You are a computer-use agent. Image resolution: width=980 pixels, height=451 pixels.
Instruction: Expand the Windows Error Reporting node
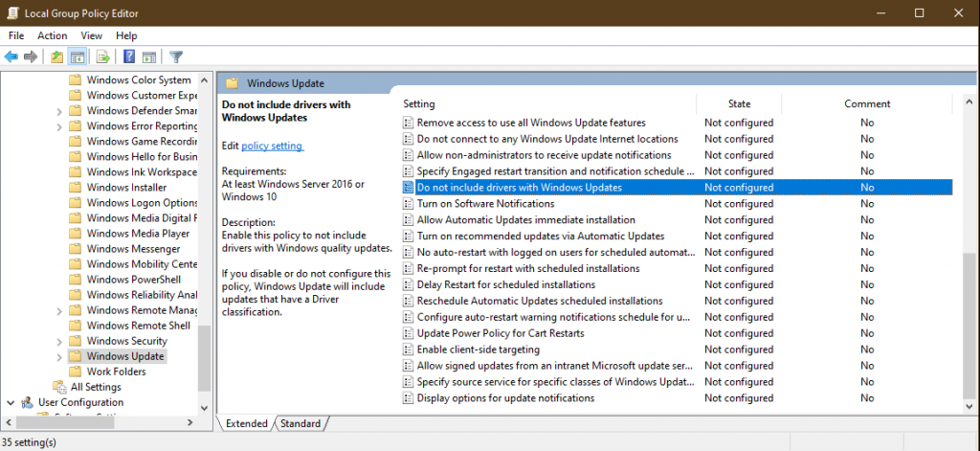(59, 126)
